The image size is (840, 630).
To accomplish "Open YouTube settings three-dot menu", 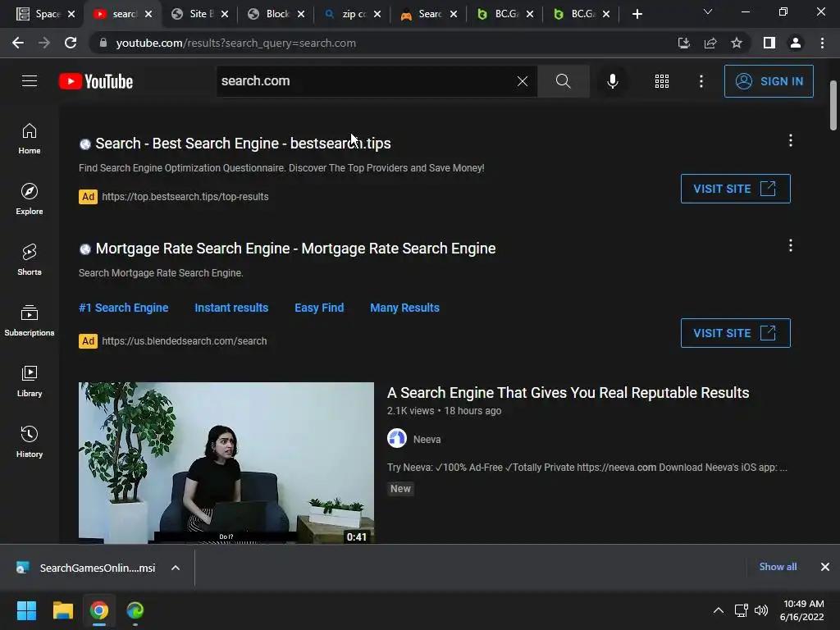I will point(701,81).
